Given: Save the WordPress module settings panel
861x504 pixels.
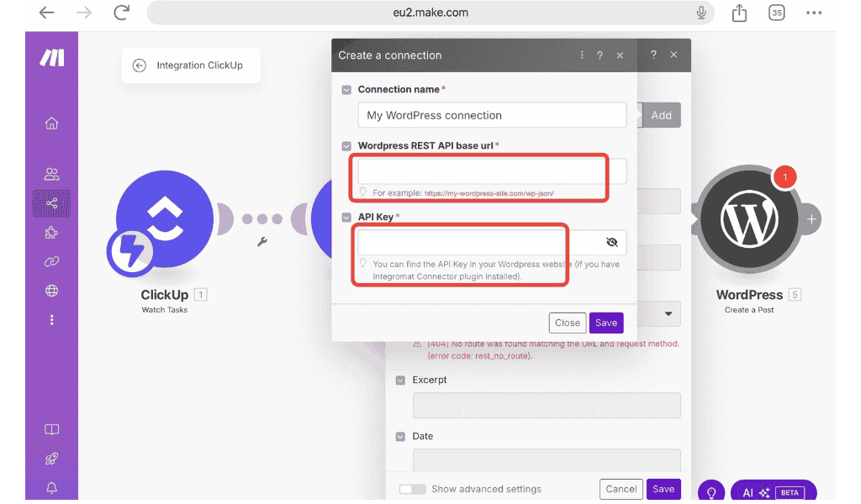Looking at the screenshot, I should [x=663, y=489].
